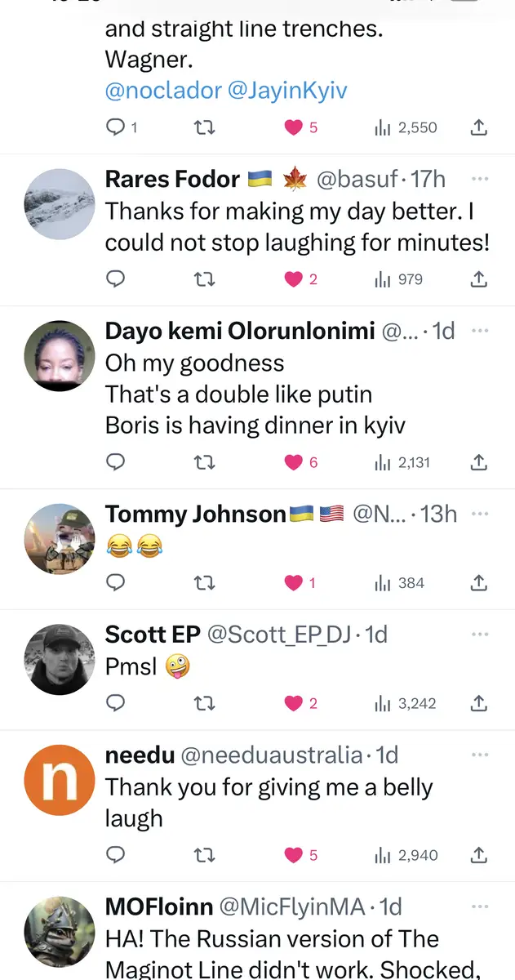Reply to needu's belly laugh tweet
The width and height of the screenshot is (515, 980).
point(116,855)
